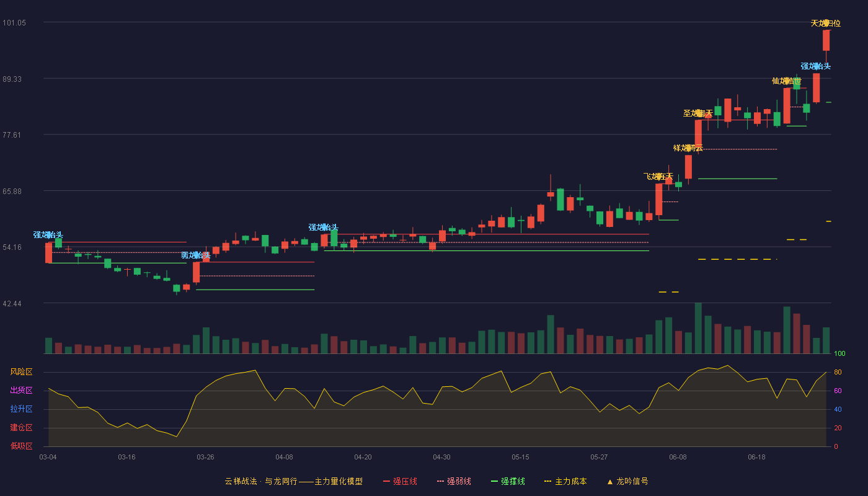The width and height of the screenshot is (868, 496).
Task: Click the 04-08 date label
Action: coord(284,457)
